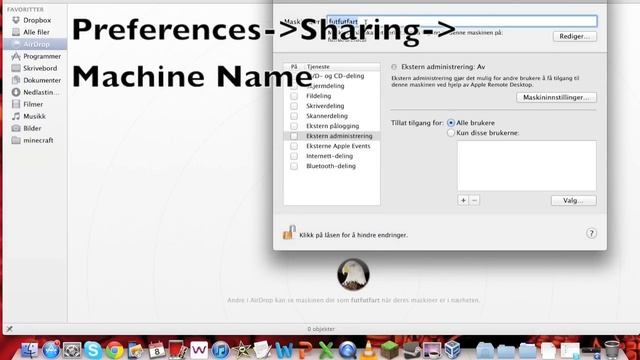Image resolution: width=640 pixels, height=360 pixels.
Task: Open Nedlastinger in the Finder sidebar
Action: [36, 92]
